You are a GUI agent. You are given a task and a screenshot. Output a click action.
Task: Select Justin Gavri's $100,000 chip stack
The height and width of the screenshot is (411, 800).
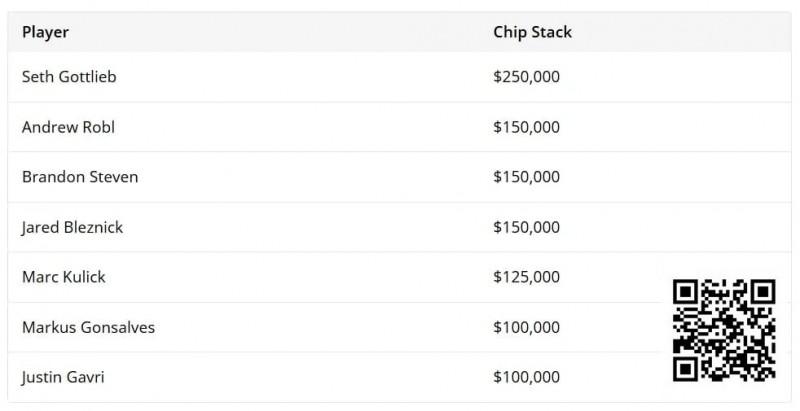tap(526, 377)
